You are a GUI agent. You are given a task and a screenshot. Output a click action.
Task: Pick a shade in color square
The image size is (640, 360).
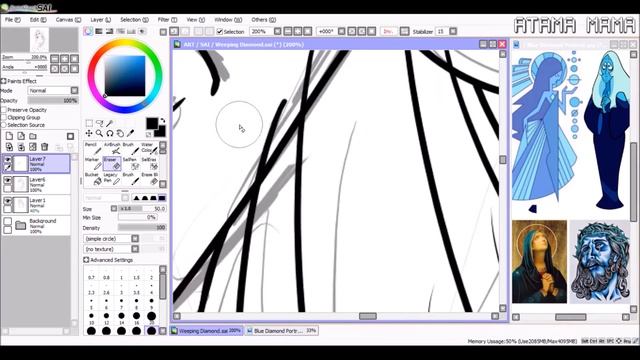[x=124, y=76]
